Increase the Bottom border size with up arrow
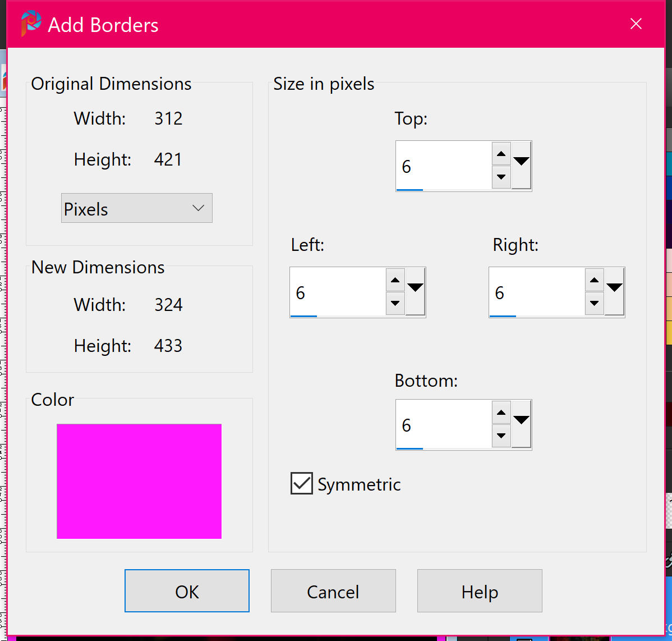 click(501, 413)
